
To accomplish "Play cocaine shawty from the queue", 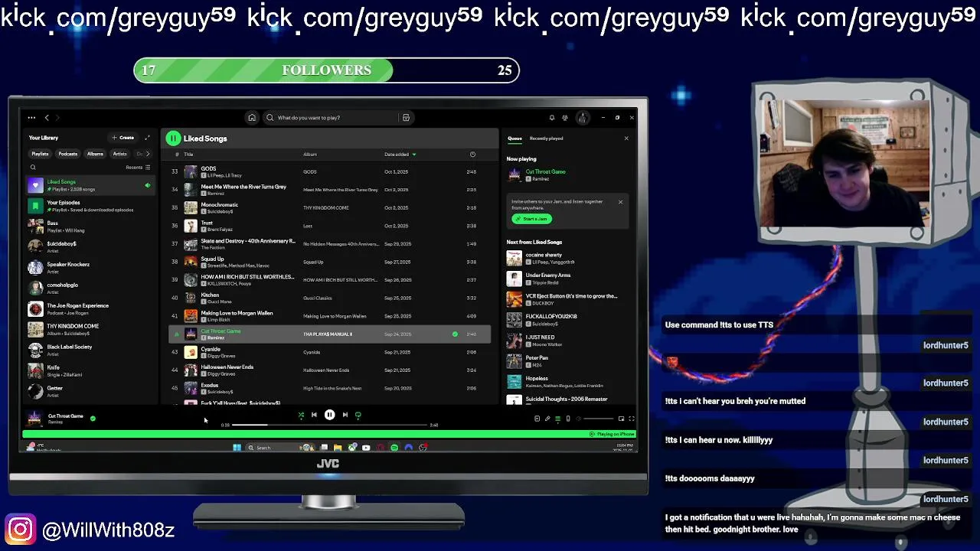I will (567, 259).
